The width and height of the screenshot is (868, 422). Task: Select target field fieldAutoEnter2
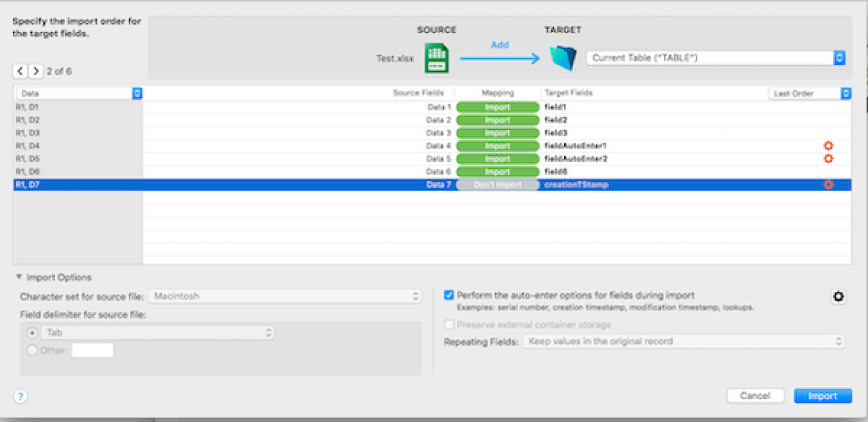click(576, 159)
